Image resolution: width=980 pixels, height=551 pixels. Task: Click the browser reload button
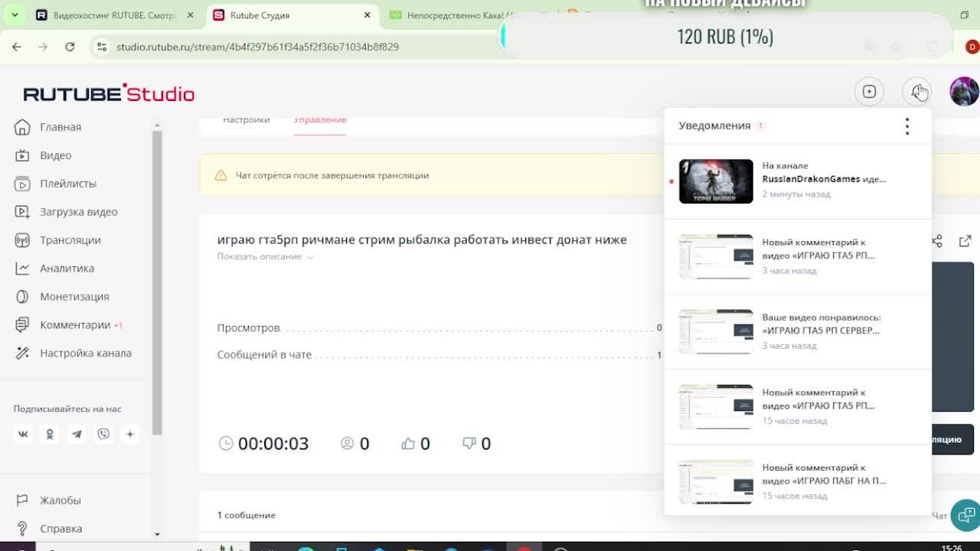(x=70, y=47)
